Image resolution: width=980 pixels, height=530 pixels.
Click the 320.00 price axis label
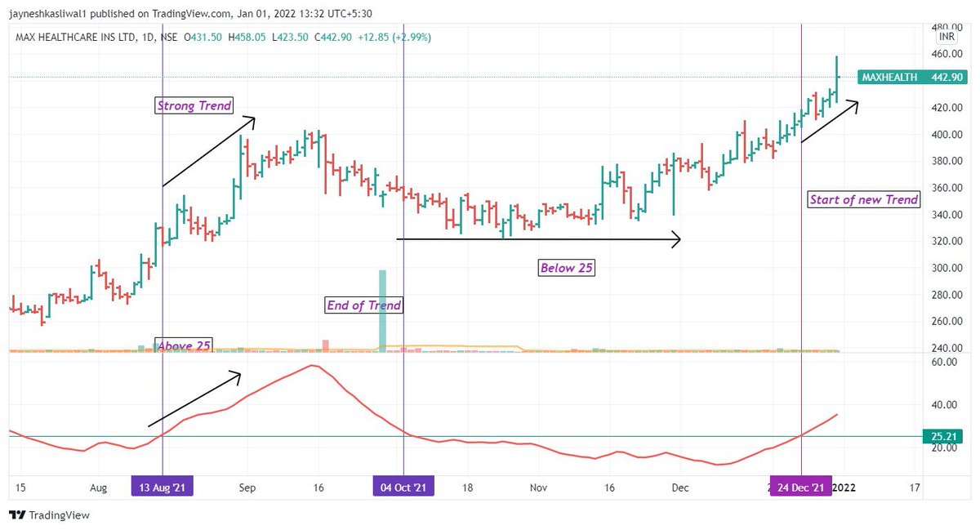click(x=947, y=242)
